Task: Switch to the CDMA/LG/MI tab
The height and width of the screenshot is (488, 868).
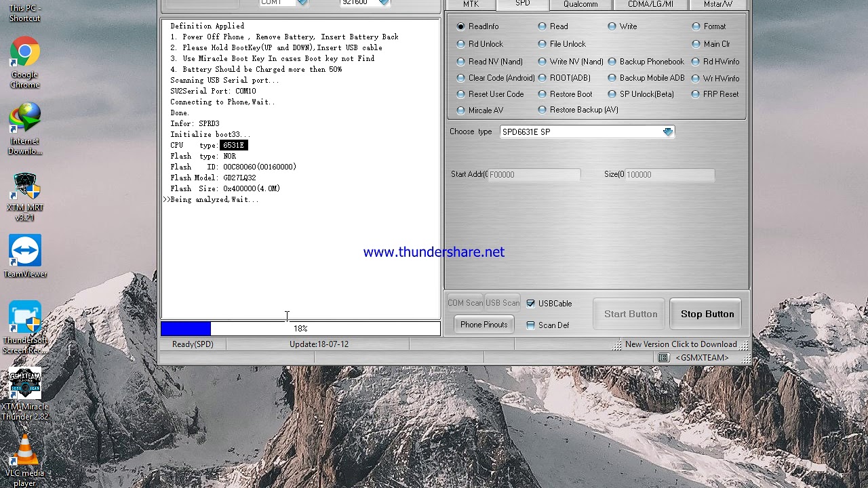Action: [x=650, y=4]
